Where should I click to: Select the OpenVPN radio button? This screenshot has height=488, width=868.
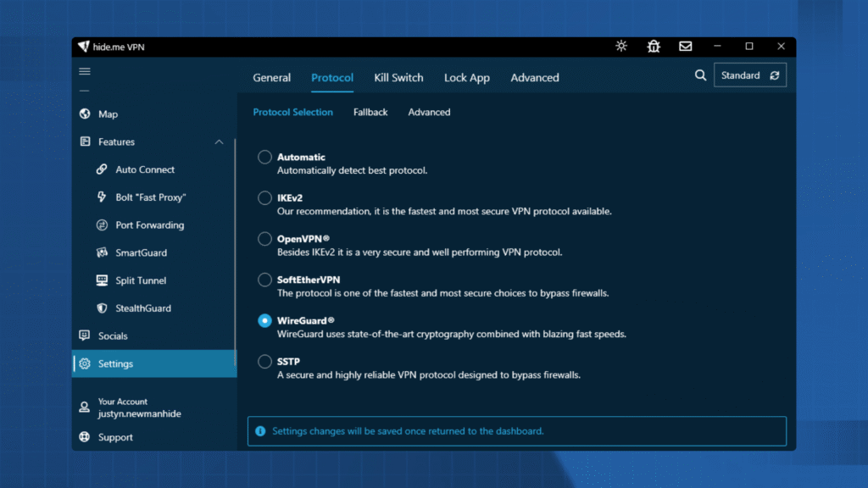click(265, 239)
